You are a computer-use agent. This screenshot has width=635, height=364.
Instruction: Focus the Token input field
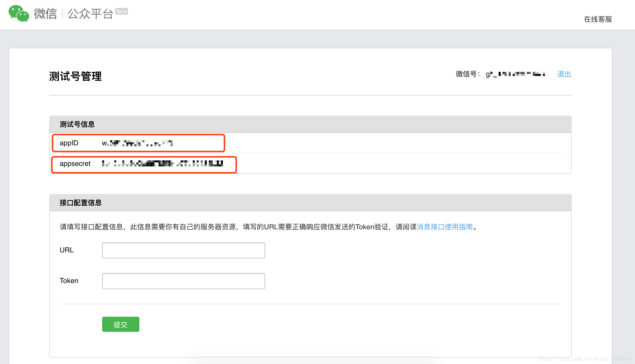tap(183, 281)
